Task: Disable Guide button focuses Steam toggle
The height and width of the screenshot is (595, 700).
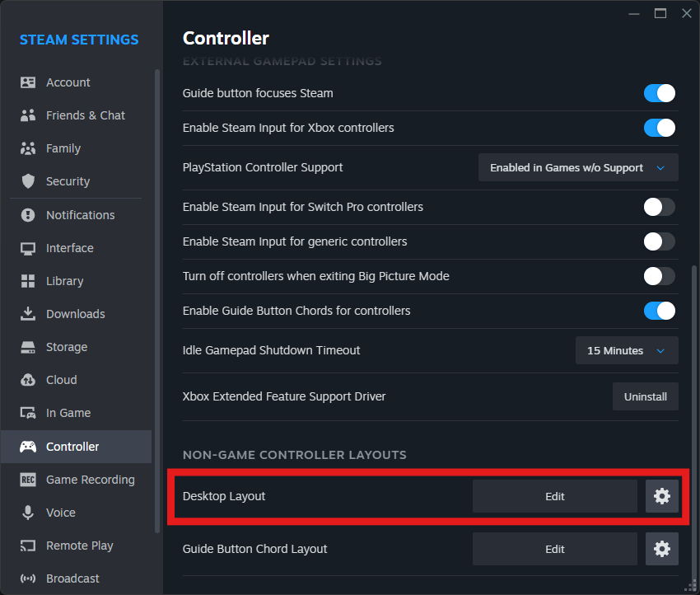Action: tap(660, 93)
